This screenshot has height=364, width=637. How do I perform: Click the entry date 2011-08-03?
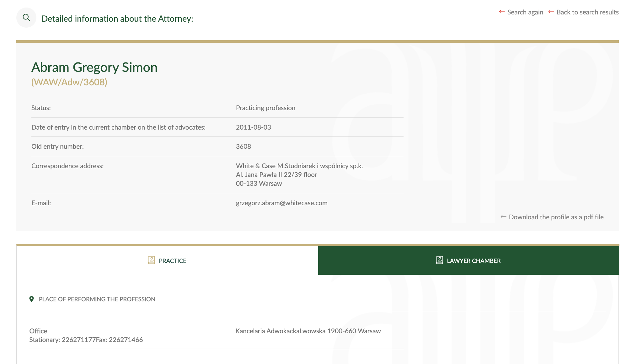click(x=254, y=127)
